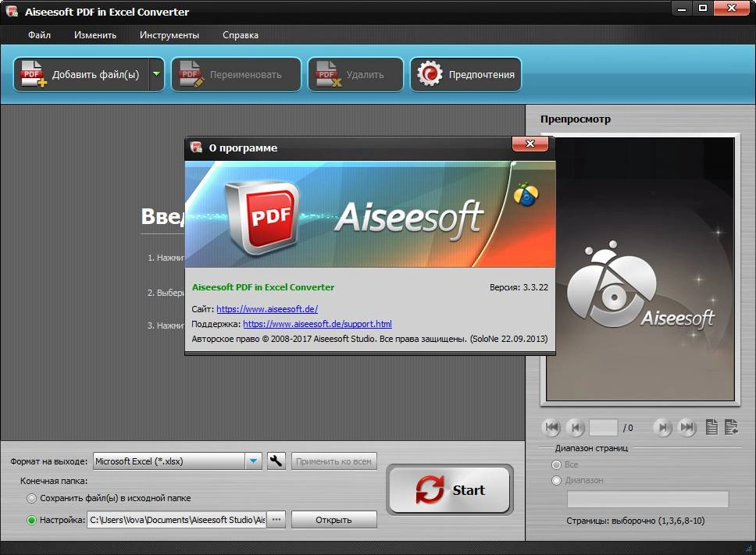The width and height of the screenshot is (756, 555).
Task: Click the Add file(s) PDF icon button
Action: [x=81, y=74]
